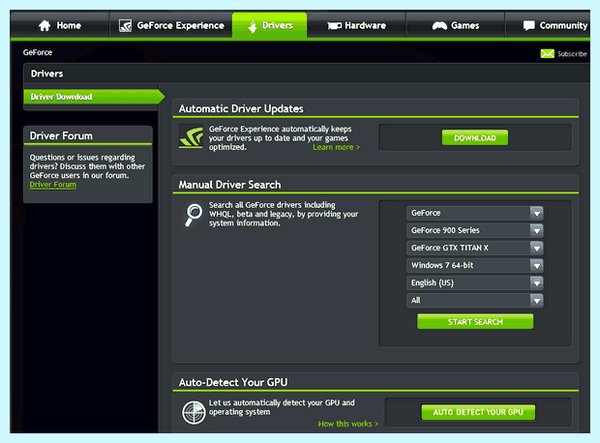Click the Drivers page title

coord(47,73)
